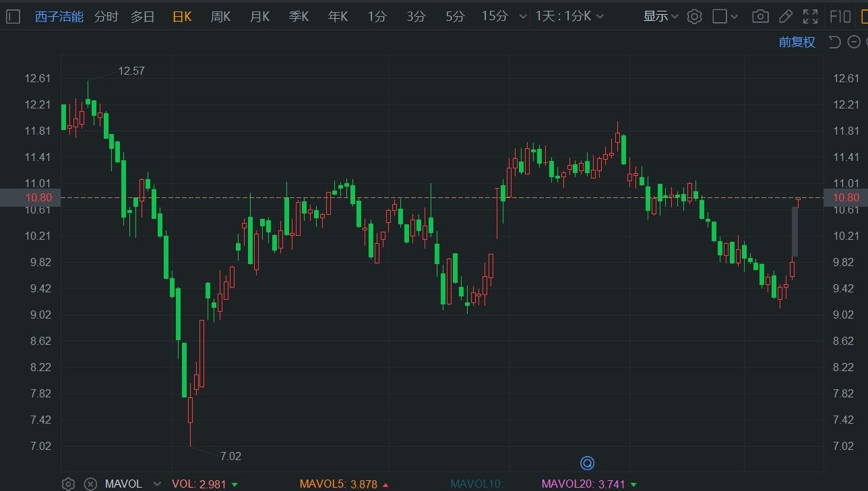Enter fullscreen chart mode
The height and width of the screenshot is (491, 868).
point(810,17)
